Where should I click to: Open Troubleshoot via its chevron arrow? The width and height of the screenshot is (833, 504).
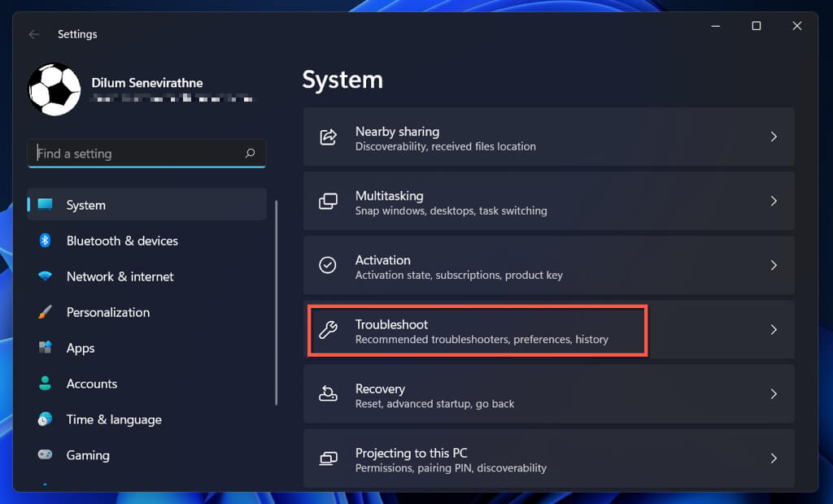tap(774, 329)
